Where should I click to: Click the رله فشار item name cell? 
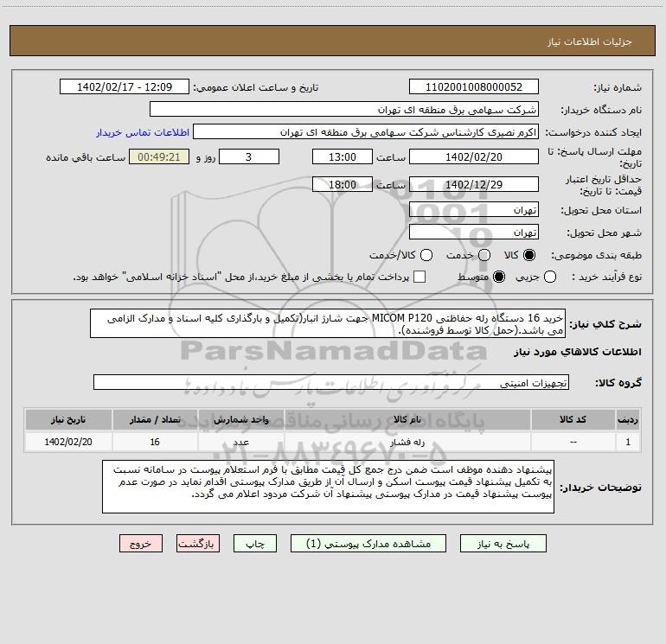click(407, 442)
